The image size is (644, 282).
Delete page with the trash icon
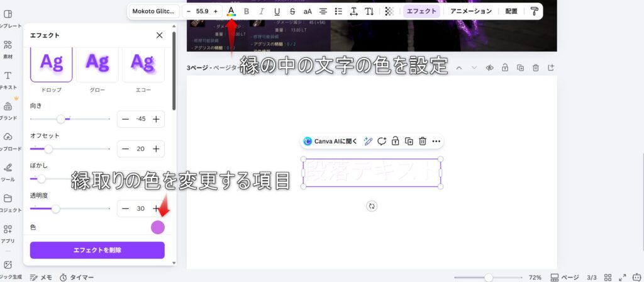coord(536,68)
